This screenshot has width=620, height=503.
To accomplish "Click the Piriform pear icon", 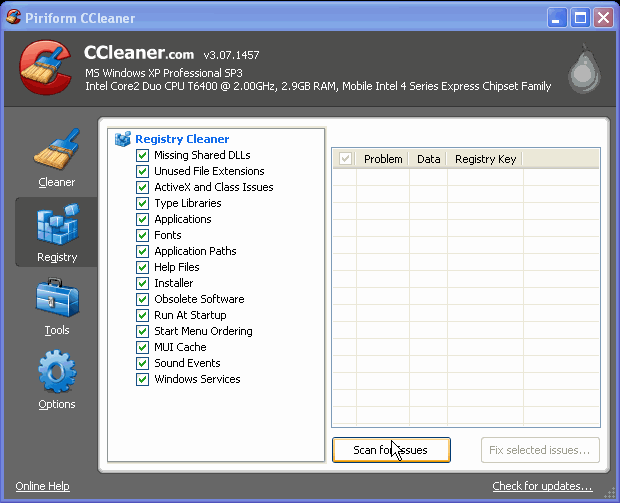I will pyautogui.click(x=584, y=69).
